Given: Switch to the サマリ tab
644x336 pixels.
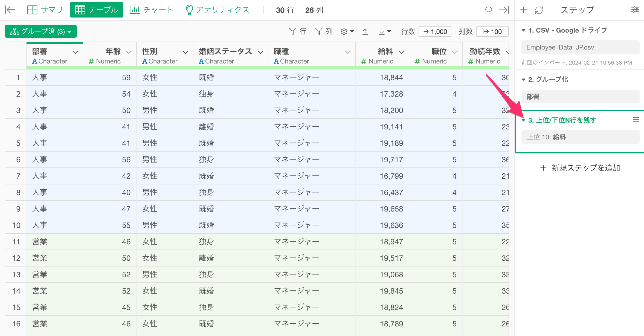Looking at the screenshot, I should click(x=45, y=10).
